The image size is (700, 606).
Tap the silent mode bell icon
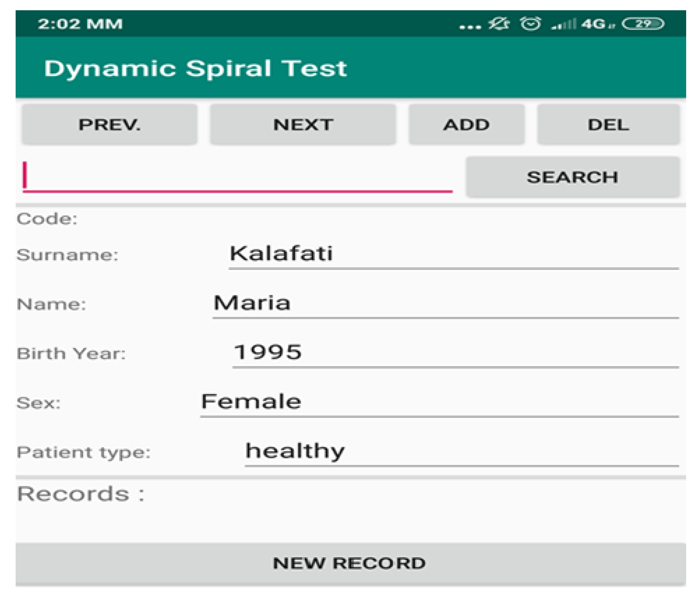[x=498, y=24]
